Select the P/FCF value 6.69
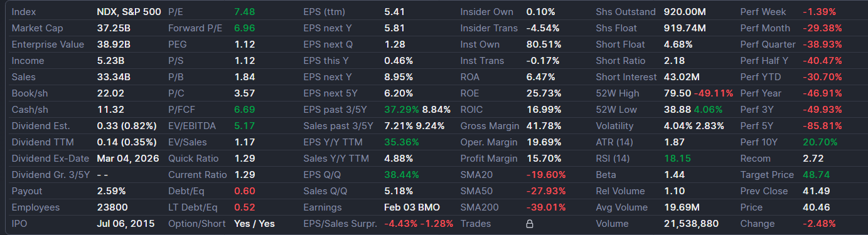 click(245, 109)
